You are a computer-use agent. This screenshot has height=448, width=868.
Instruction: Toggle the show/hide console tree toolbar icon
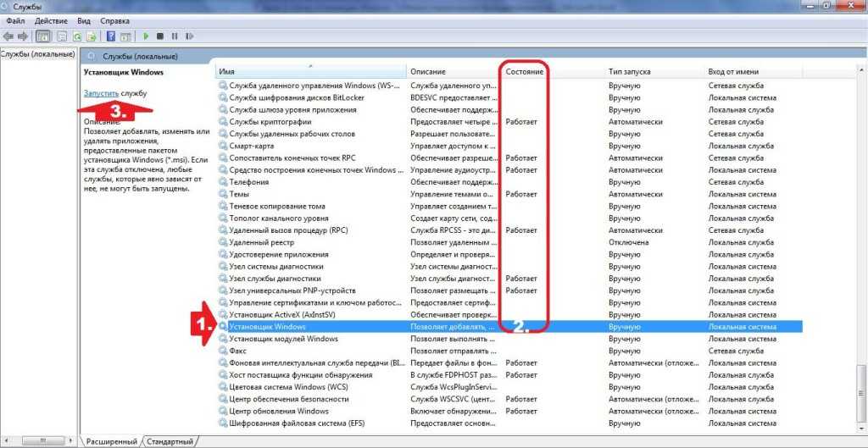pyautogui.click(x=42, y=36)
